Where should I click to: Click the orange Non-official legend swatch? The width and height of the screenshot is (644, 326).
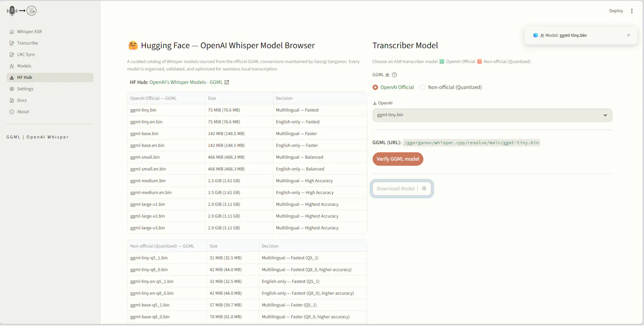tap(479, 62)
